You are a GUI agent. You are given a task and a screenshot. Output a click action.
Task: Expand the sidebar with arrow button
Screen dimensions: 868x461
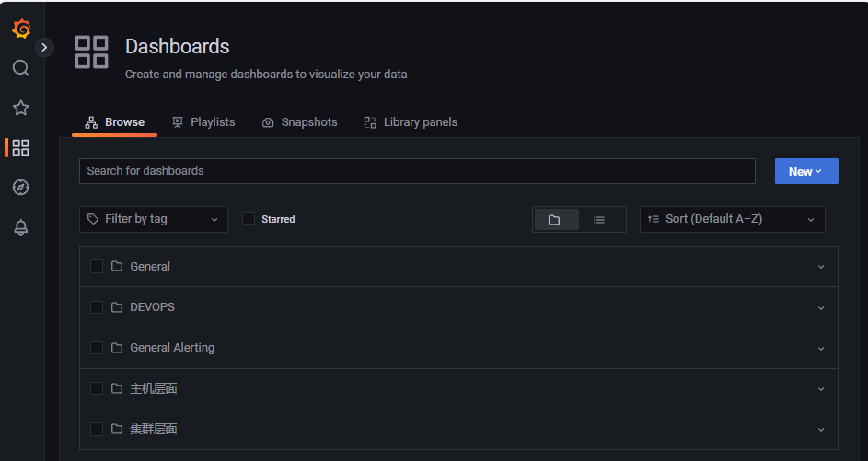[x=44, y=48]
